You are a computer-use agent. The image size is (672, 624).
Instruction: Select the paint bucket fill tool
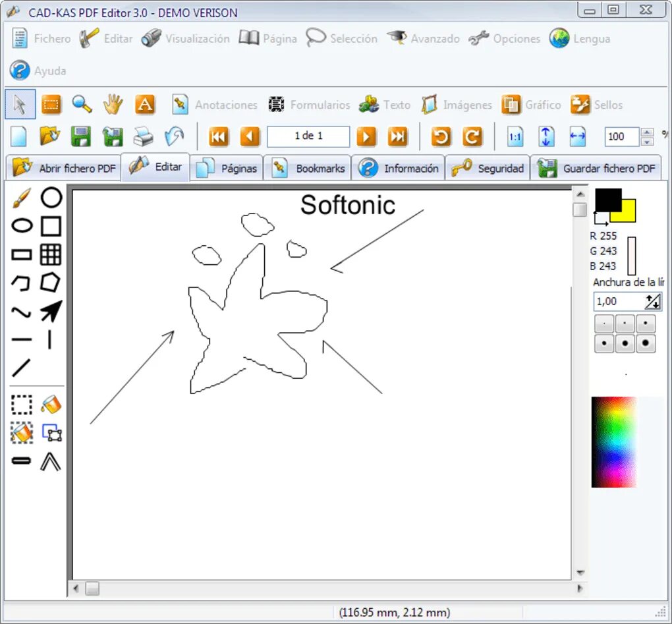tap(51, 404)
